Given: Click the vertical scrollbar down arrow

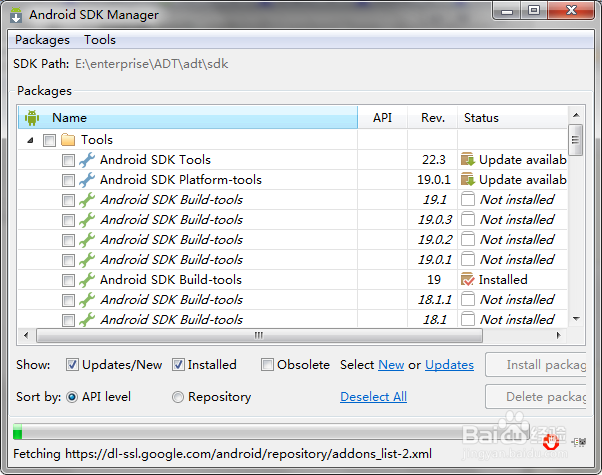Looking at the screenshot, I should [576, 319].
